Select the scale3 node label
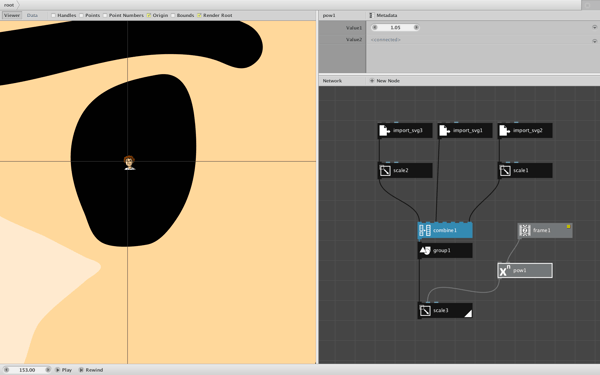 pos(441,310)
